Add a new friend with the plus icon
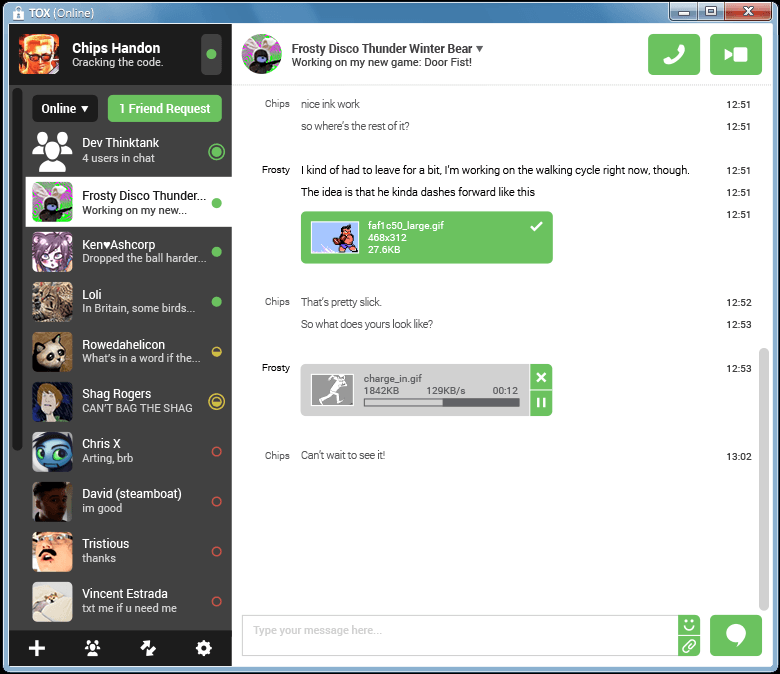Screen dimensions: 780x674 point(37,648)
